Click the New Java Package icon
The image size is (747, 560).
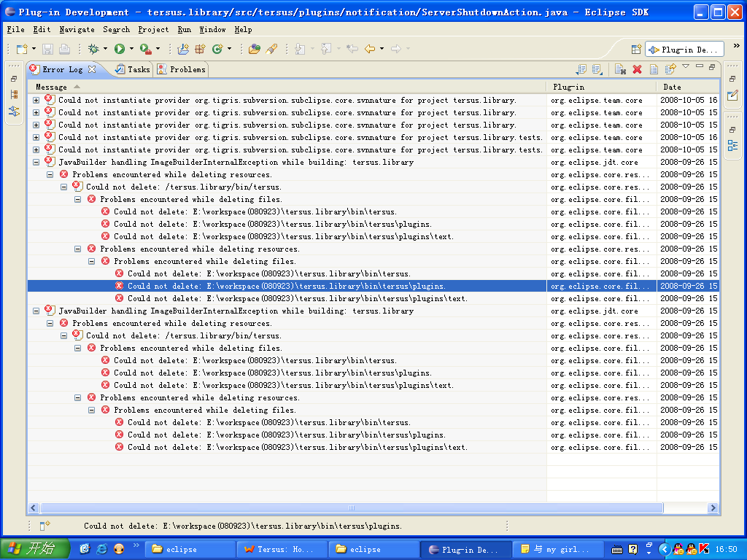199,49
